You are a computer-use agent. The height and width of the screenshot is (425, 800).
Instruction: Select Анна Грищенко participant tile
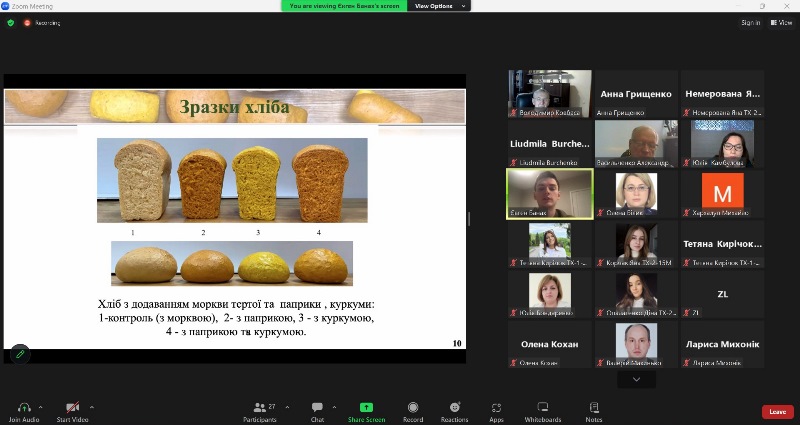pyautogui.click(x=636, y=94)
